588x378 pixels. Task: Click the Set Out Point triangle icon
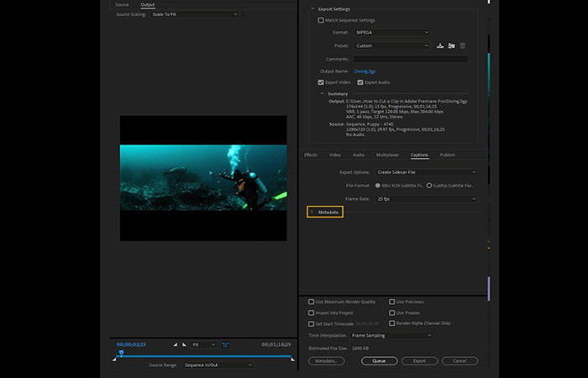coord(184,344)
